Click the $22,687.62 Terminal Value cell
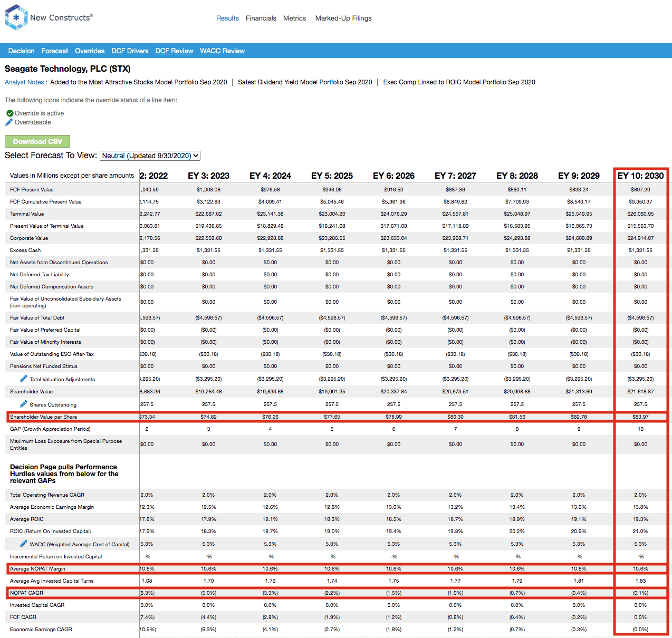The image size is (672, 638). 208,214
